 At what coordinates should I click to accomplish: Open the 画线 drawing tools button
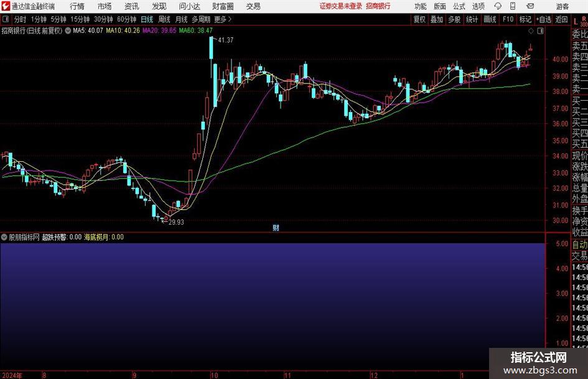click(x=490, y=19)
